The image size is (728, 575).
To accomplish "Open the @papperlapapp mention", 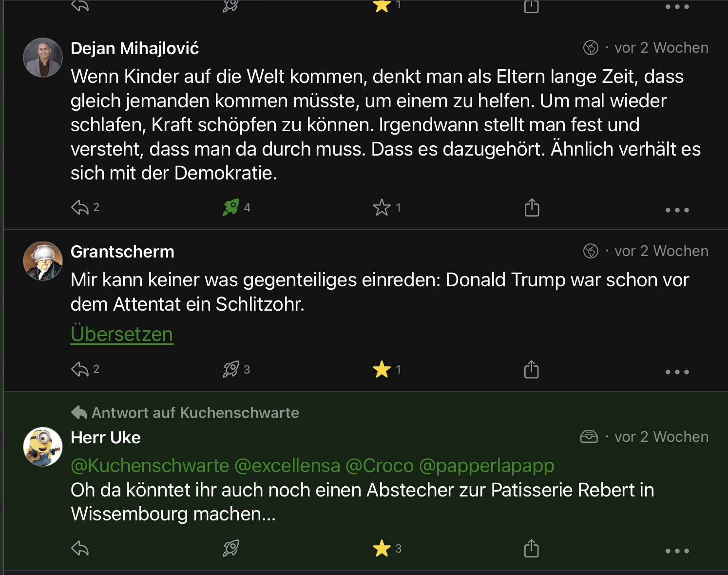I will tap(486, 466).
